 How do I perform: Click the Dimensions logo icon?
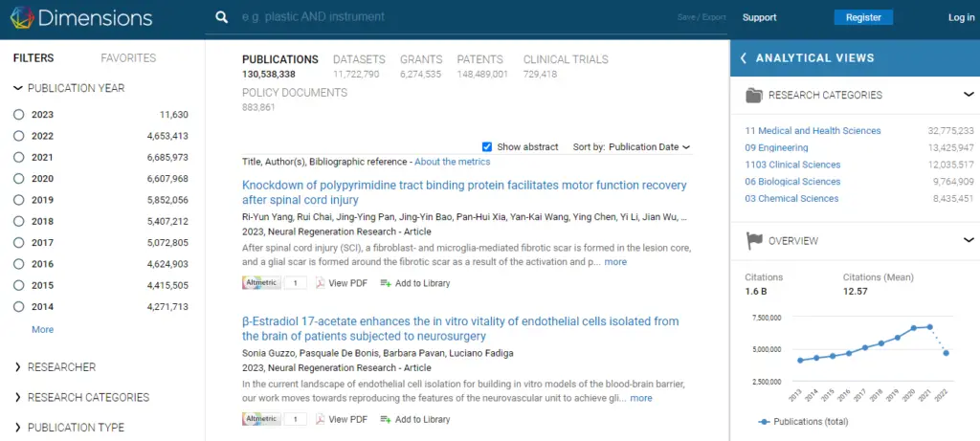point(22,17)
